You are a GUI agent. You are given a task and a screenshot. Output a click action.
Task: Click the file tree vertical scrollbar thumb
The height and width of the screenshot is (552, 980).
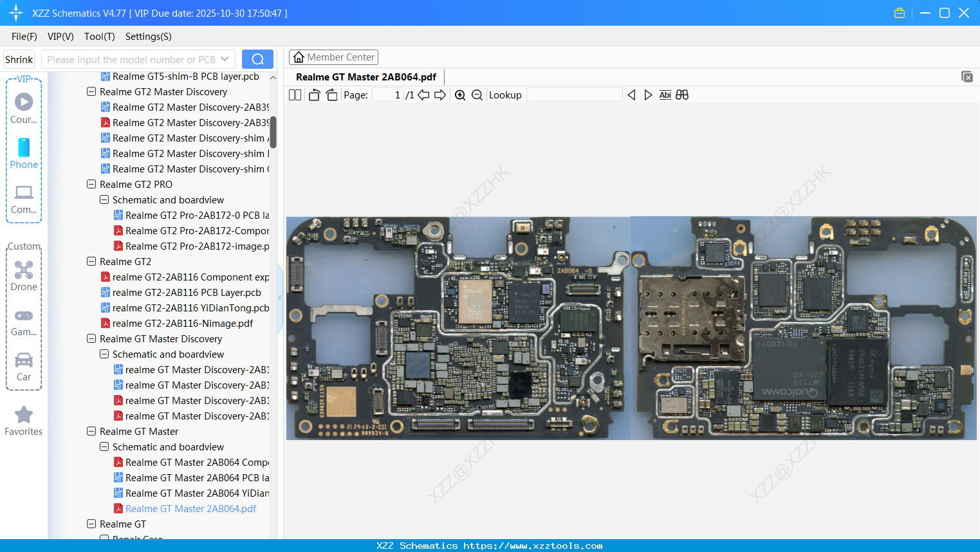tap(273, 132)
